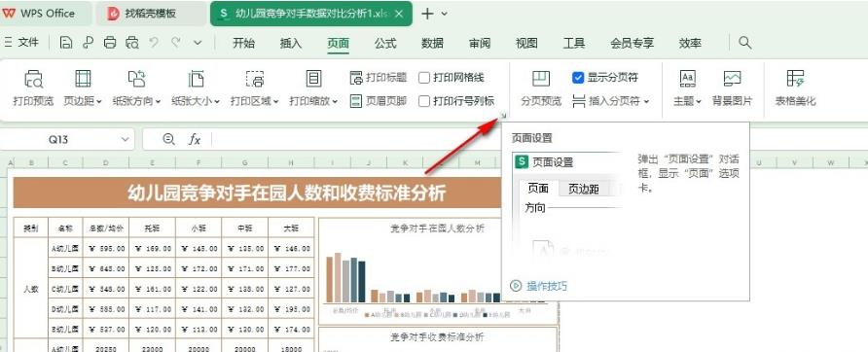868x352 pixels.
Task: Open the Print Preview (打印预览) tool
Action: pyautogui.click(x=33, y=88)
